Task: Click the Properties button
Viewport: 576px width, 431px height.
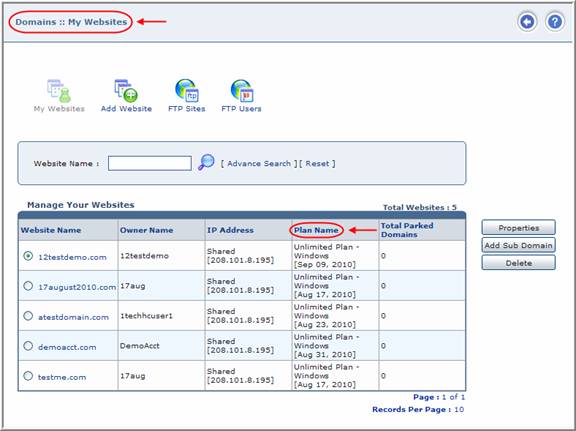Action: click(x=518, y=228)
